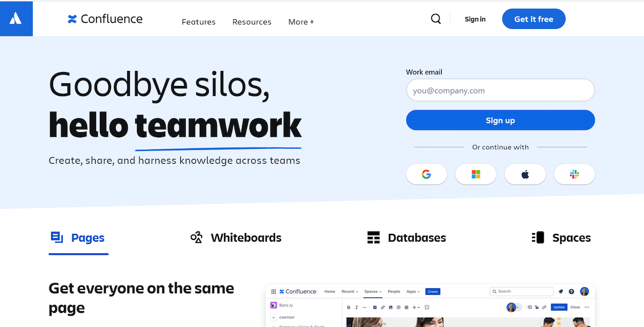Collapse the CONTENT section chevron in preview
Viewport: 644px width, 327px height.
click(x=274, y=317)
